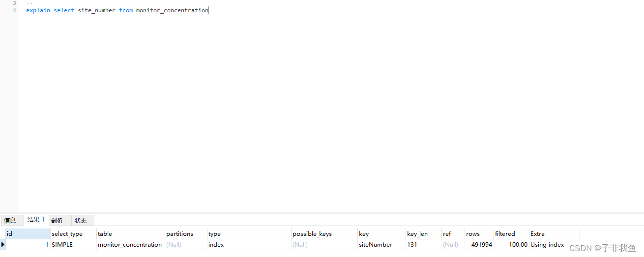Screen dimensions: 644x257
Task: Select the Using index cell
Action: (x=555, y=245)
